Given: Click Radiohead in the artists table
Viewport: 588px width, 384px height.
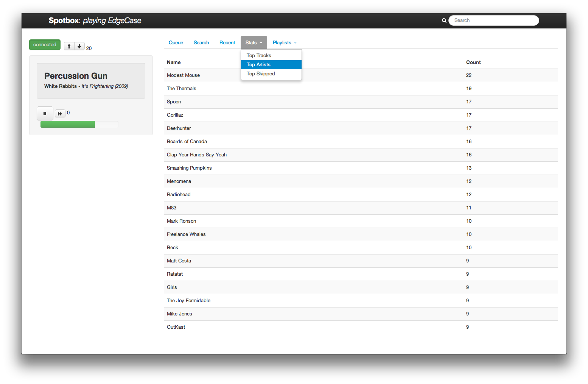Looking at the screenshot, I should click(361, 195).
